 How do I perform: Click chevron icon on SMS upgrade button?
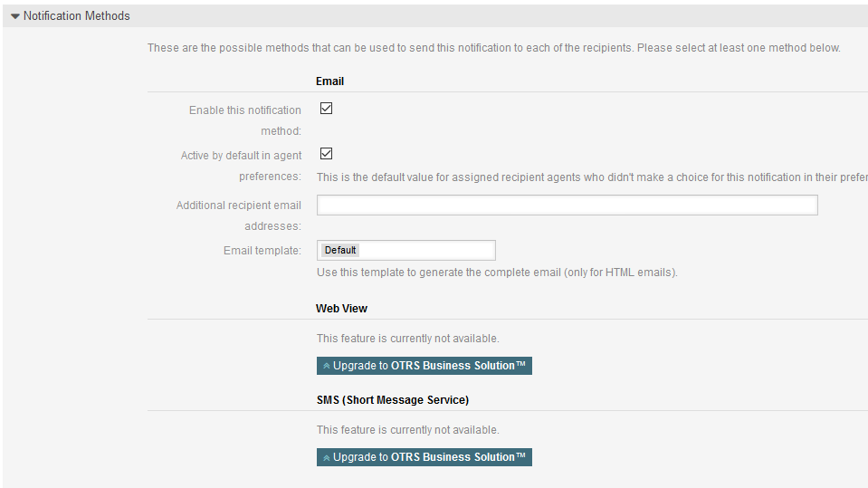[x=326, y=458]
